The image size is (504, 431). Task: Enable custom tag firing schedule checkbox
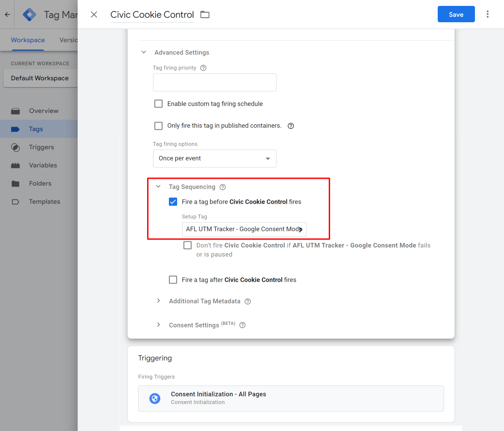(x=158, y=104)
